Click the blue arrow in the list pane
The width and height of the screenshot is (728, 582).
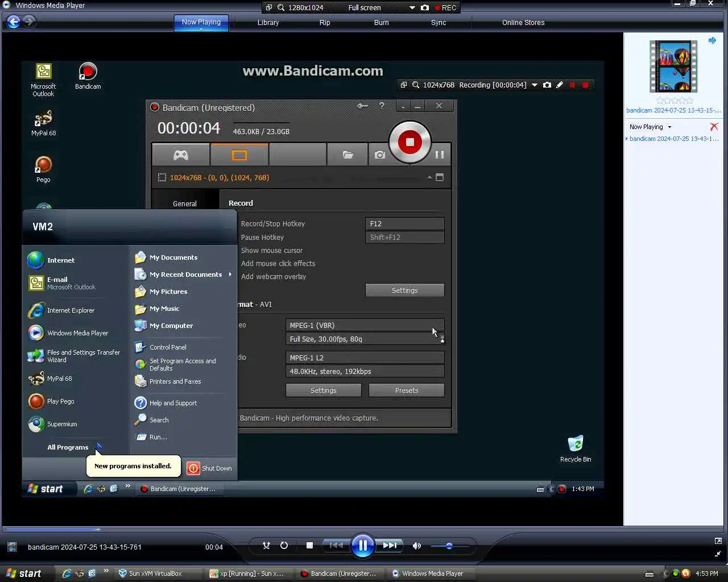tap(712, 40)
